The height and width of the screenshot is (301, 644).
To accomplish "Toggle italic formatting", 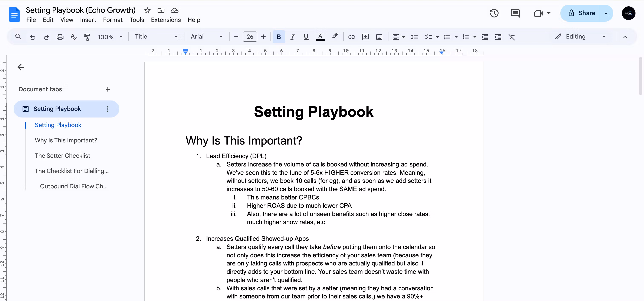I will click(x=292, y=37).
